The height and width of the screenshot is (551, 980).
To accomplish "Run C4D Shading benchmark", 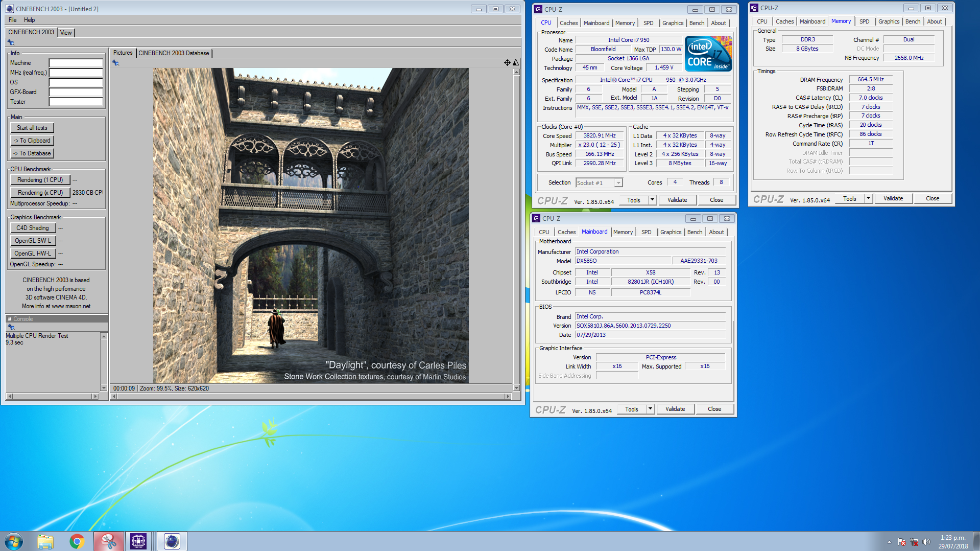I will point(33,228).
